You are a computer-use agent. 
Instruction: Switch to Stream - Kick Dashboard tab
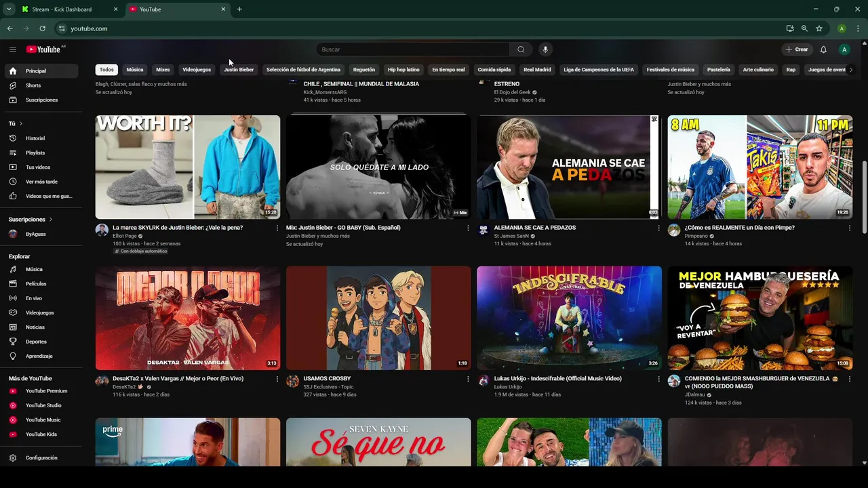(x=62, y=9)
